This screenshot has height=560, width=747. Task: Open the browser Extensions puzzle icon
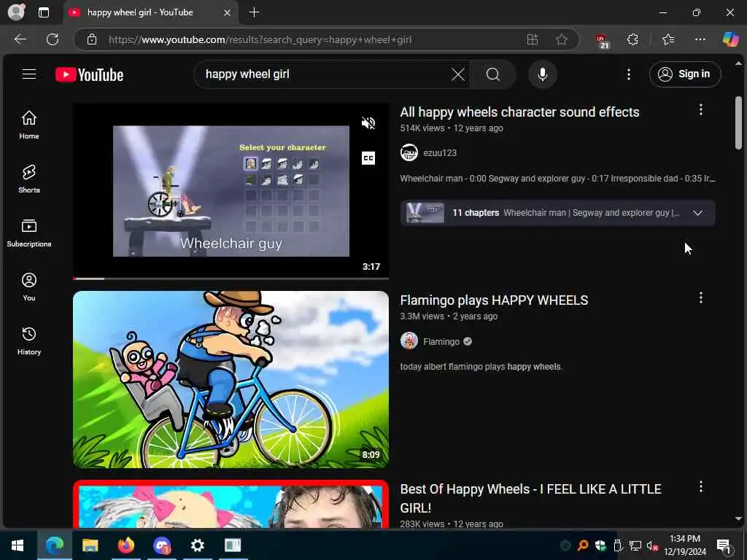(x=632, y=39)
